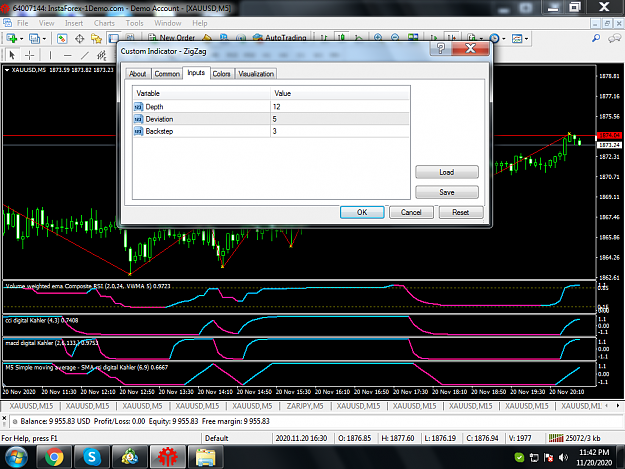Close the Terminal balance panel
The height and width of the screenshot is (469, 625).
(x=4, y=418)
